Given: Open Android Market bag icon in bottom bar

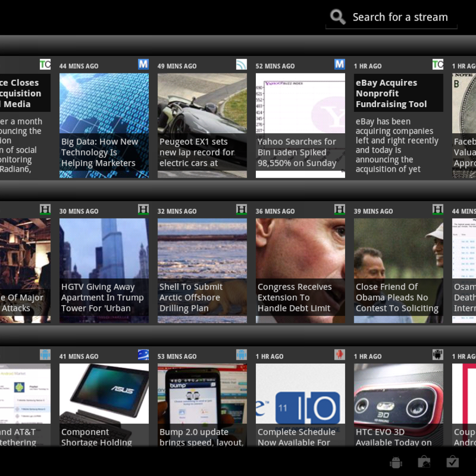Looking at the screenshot, I should pyautogui.click(x=424, y=462).
